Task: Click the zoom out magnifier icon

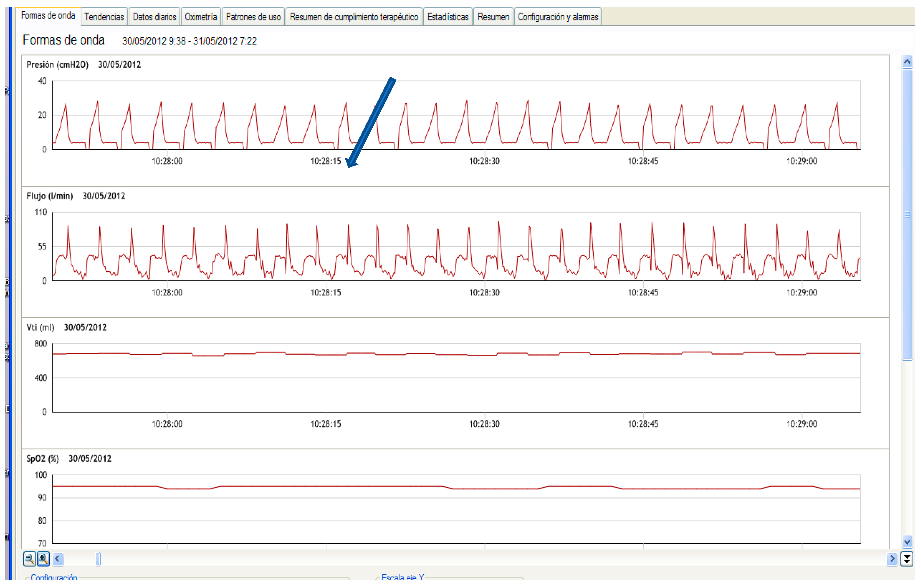Action: 29,559
